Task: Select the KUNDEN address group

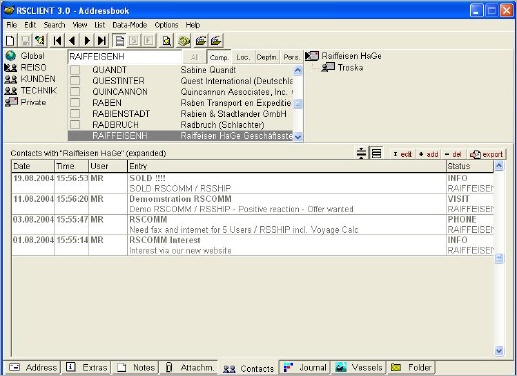Action: 30,79
